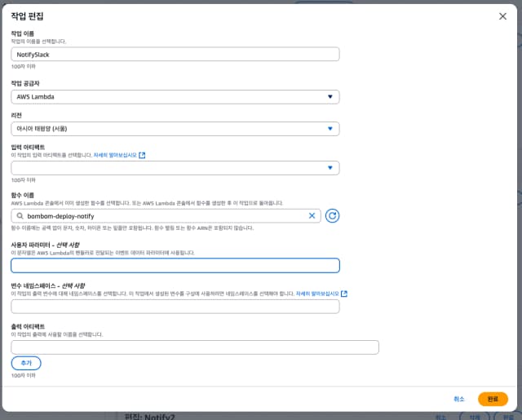Click the 출력 아티팩트 name field
522x420 pixels.
[195, 347]
